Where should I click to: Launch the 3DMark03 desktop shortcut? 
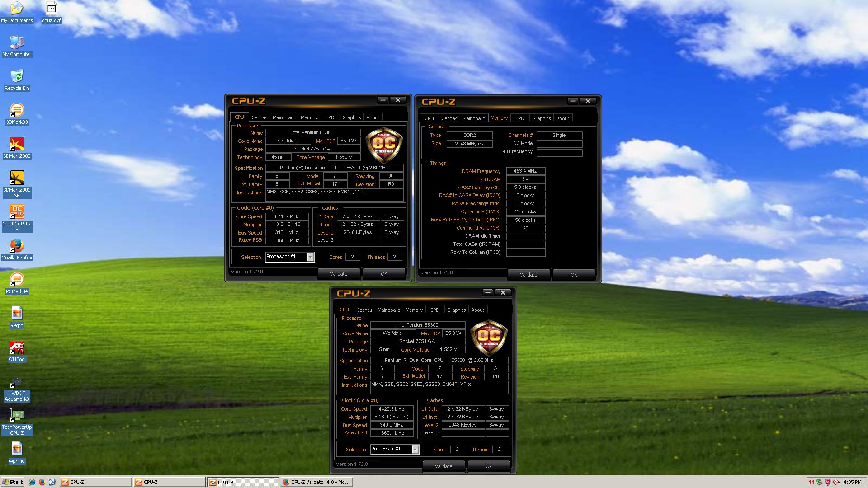pos(17,114)
